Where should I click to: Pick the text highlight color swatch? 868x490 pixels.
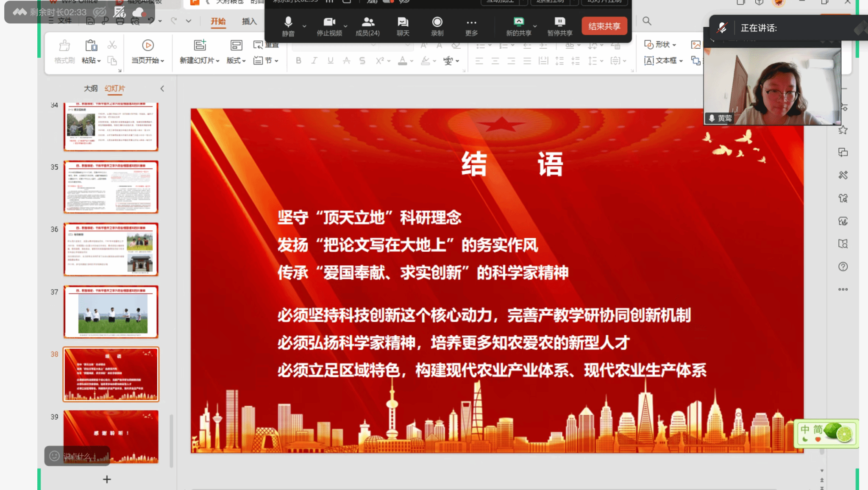point(426,61)
